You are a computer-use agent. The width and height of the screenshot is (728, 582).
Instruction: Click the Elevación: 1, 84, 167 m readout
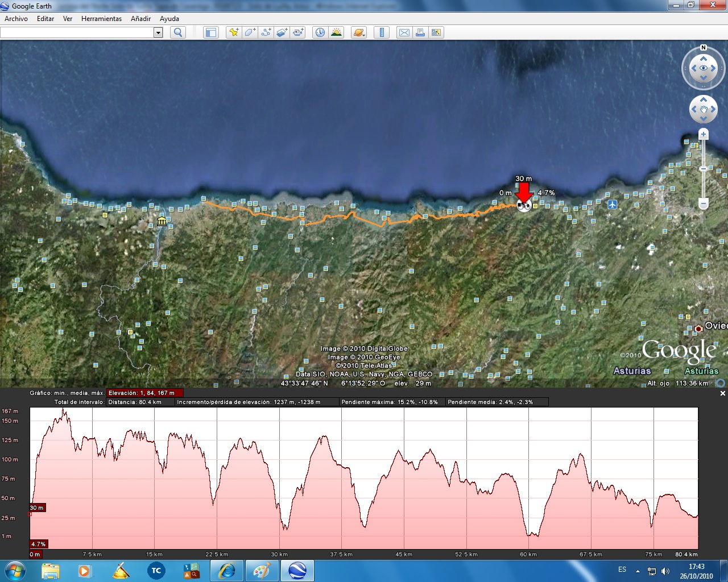[x=145, y=393]
